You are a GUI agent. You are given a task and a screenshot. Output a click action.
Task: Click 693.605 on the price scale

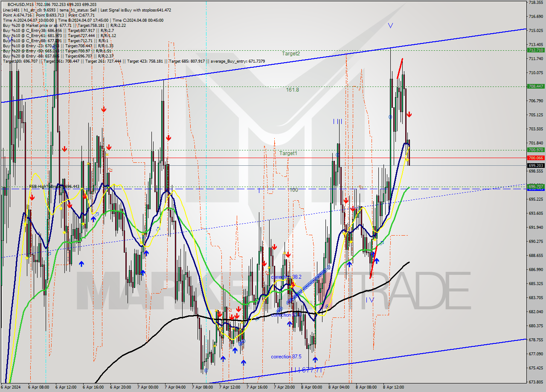(536, 213)
